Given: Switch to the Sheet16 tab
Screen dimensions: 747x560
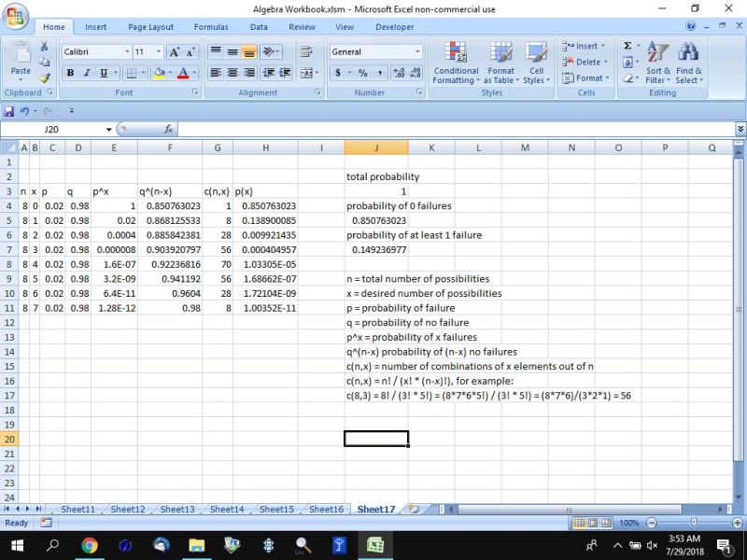Looking at the screenshot, I should point(326,509).
